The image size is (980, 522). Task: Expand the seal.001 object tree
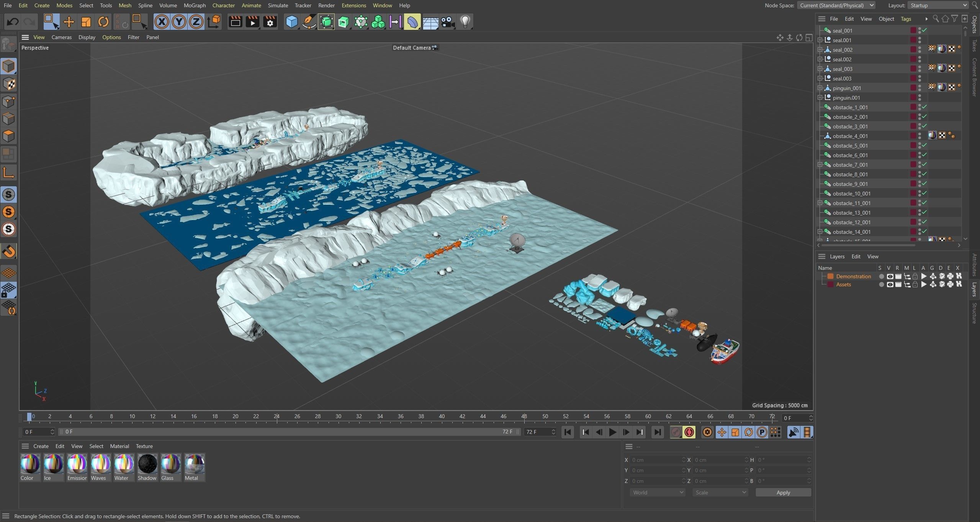(x=820, y=40)
